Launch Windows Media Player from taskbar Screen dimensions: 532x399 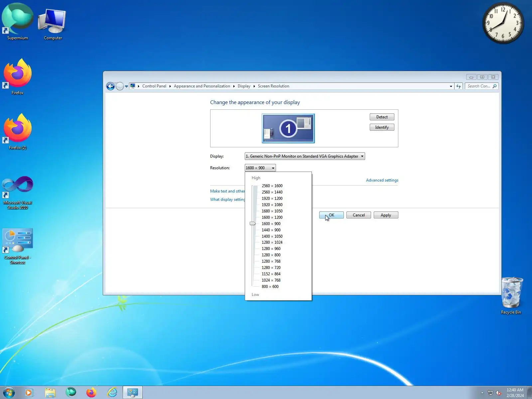click(29, 393)
